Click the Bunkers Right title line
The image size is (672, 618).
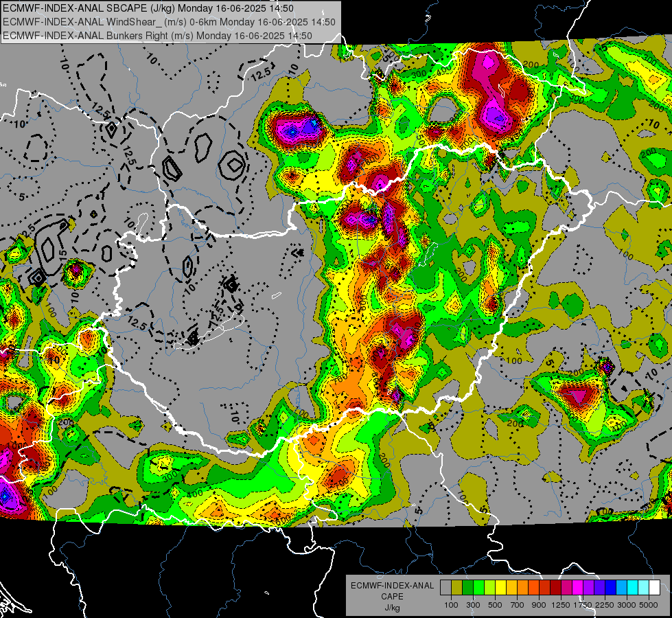[157, 36]
